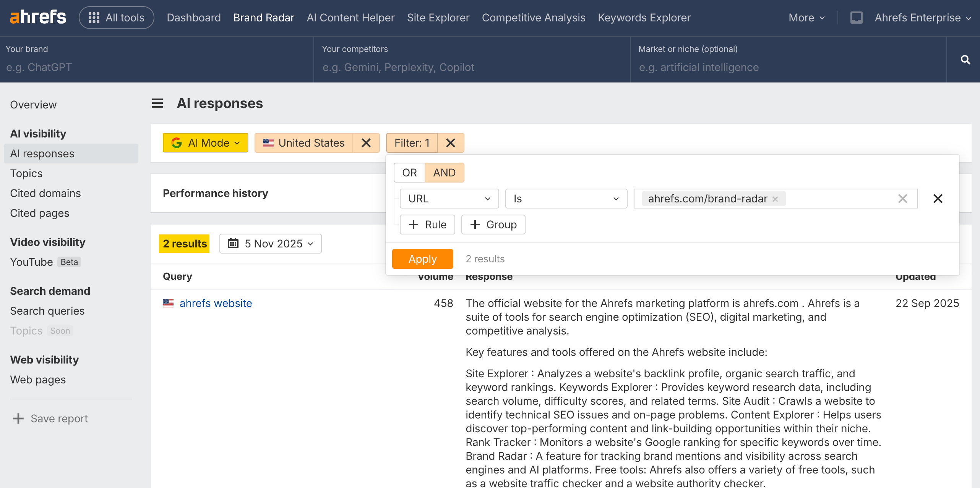The image size is (980, 488).
Task: Delete the URL filter rule row
Action: (938, 199)
